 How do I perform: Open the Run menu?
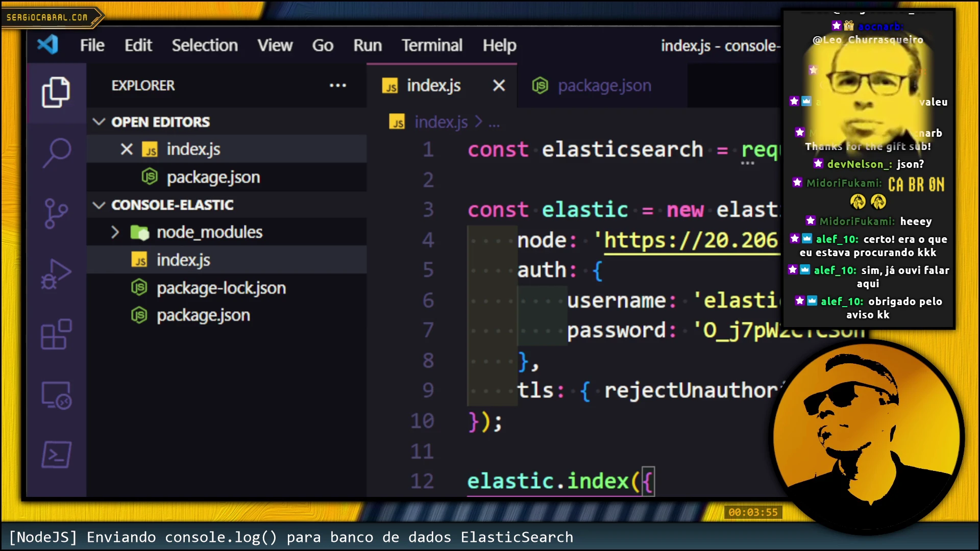point(367,45)
